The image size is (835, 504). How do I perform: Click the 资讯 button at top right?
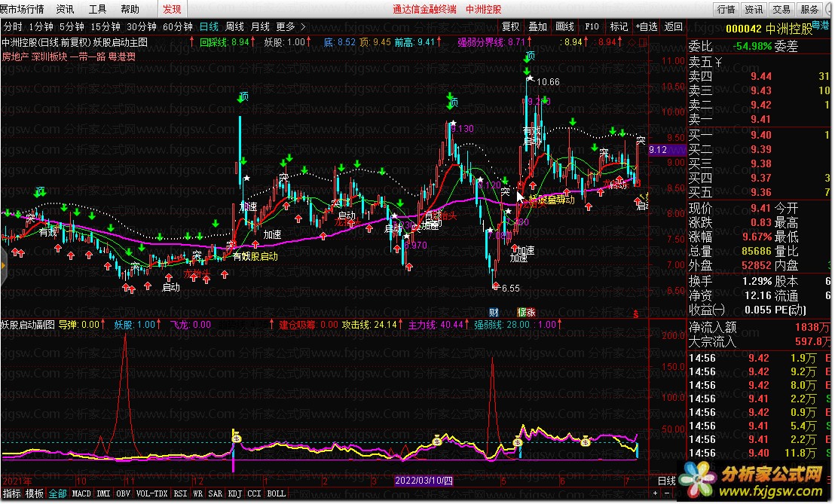[754, 9]
